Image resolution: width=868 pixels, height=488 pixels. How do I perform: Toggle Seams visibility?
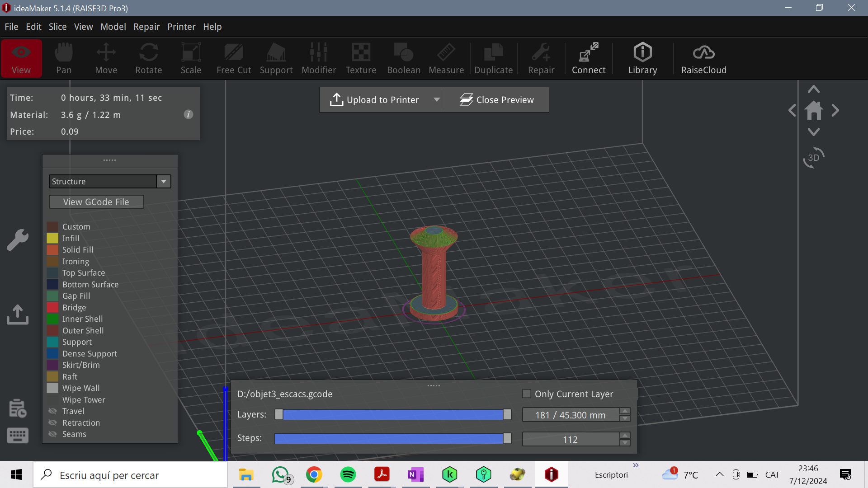click(x=53, y=434)
